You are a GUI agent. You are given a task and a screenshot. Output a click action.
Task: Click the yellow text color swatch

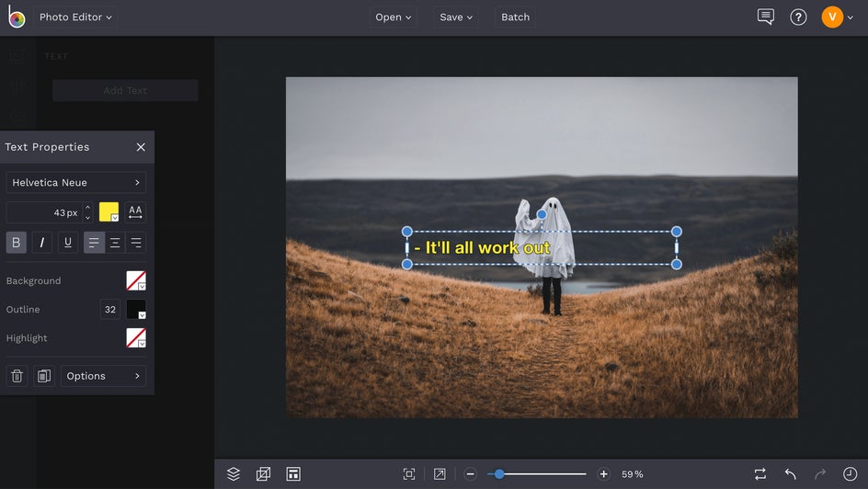[108, 212]
